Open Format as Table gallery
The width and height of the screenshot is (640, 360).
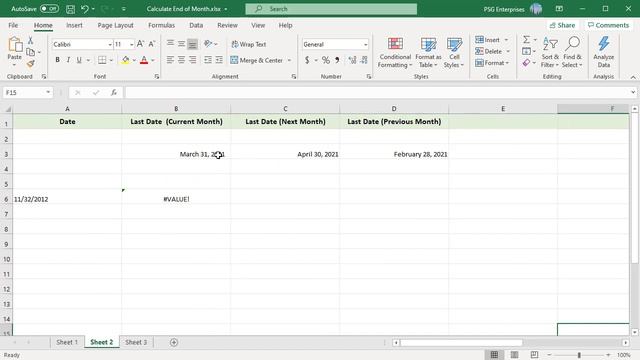[x=428, y=52]
